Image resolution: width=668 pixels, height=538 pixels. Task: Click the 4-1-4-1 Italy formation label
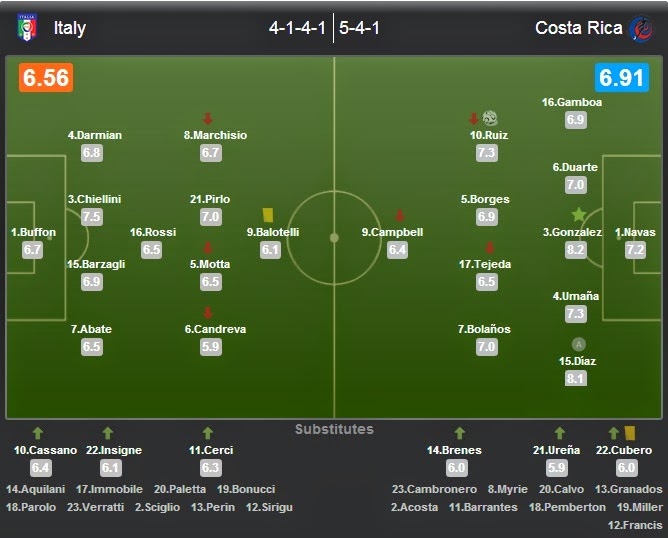click(x=297, y=28)
